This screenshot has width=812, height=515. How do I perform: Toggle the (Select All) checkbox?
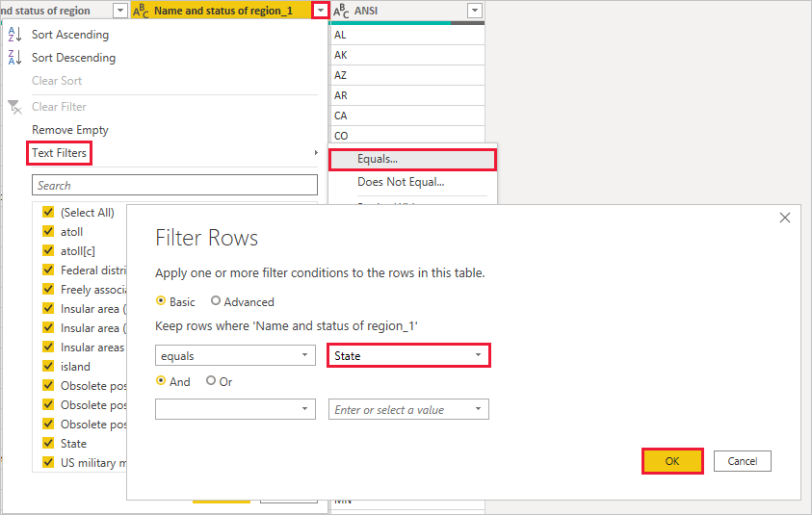(48, 213)
